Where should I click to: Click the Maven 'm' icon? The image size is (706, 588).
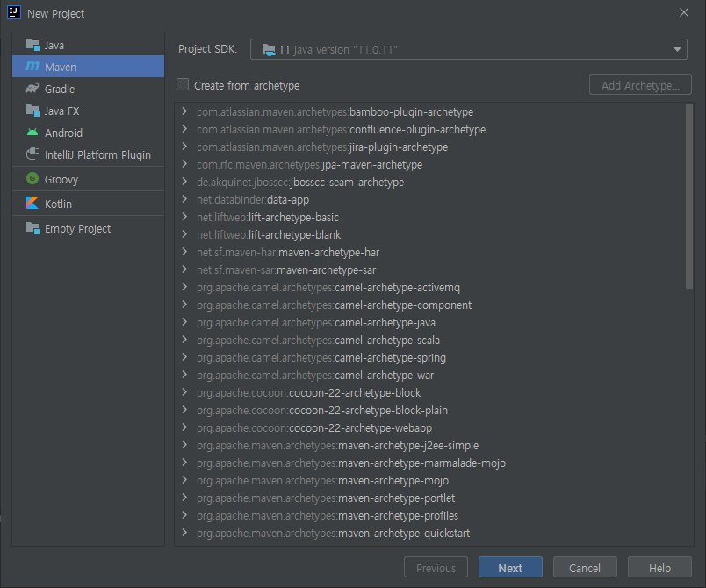[x=32, y=66]
